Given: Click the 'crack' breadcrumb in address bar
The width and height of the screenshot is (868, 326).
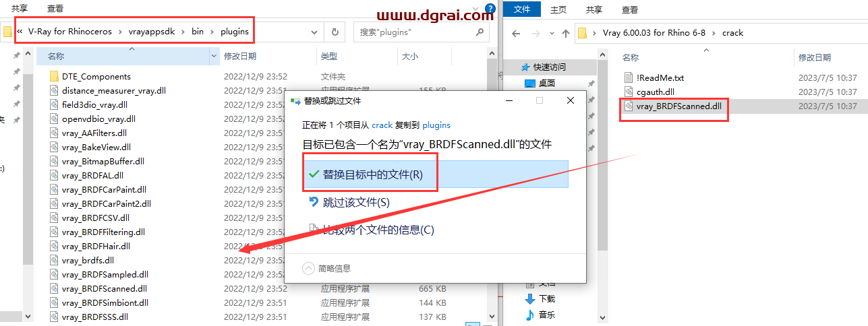Looking at the screenshot, I should (732, 32).
